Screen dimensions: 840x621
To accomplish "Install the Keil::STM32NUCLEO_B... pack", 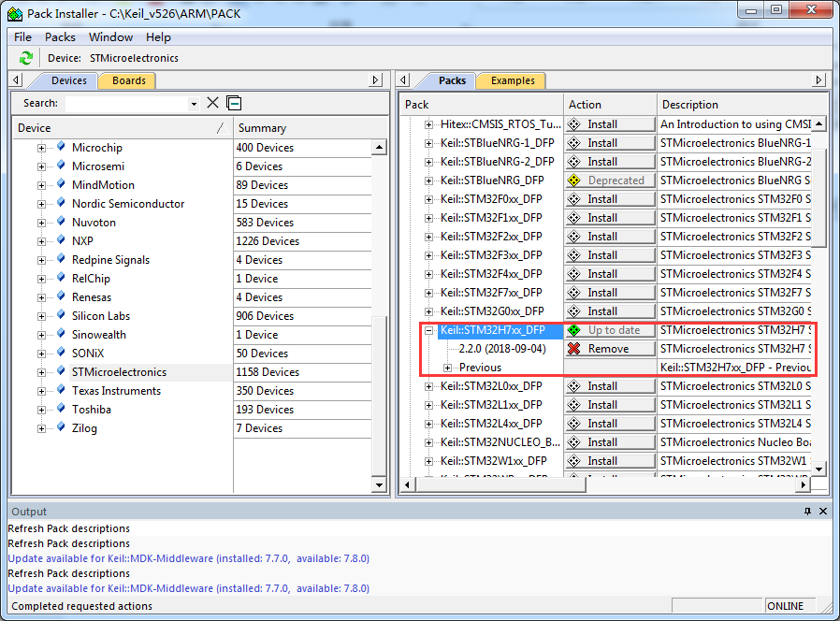I will click(x=610, y=442).
